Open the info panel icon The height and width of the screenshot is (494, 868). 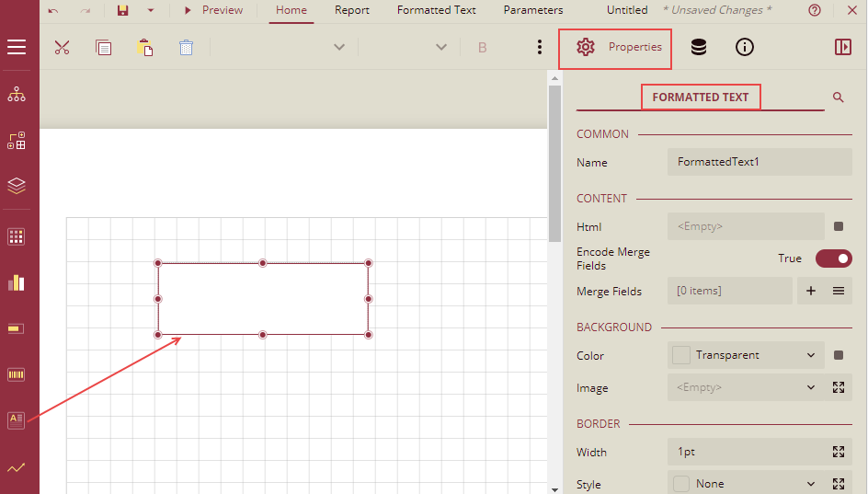[x=745, y=47]
